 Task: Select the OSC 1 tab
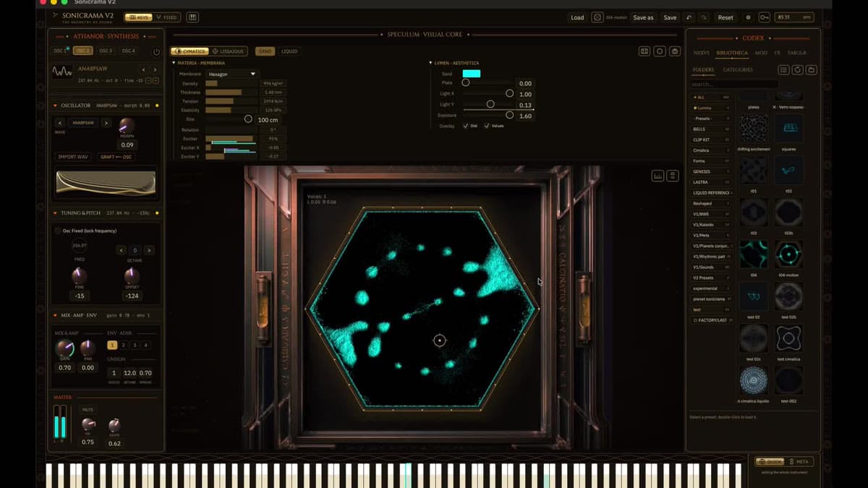click(60, 51)
